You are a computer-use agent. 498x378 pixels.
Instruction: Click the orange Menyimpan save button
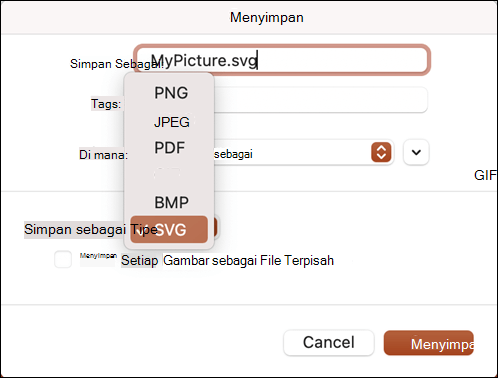click(429, 343)
